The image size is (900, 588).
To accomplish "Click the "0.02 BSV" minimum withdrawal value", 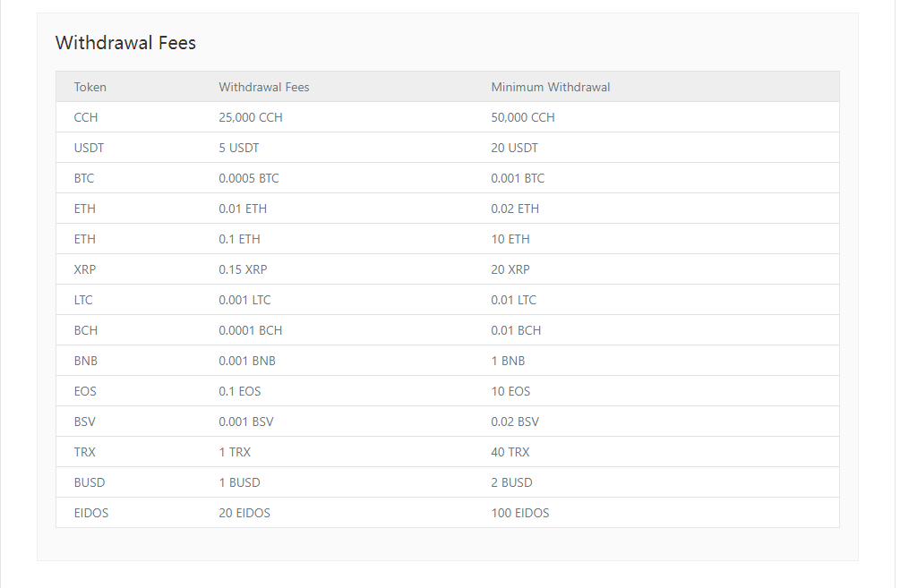I will [x=515, y=422].
